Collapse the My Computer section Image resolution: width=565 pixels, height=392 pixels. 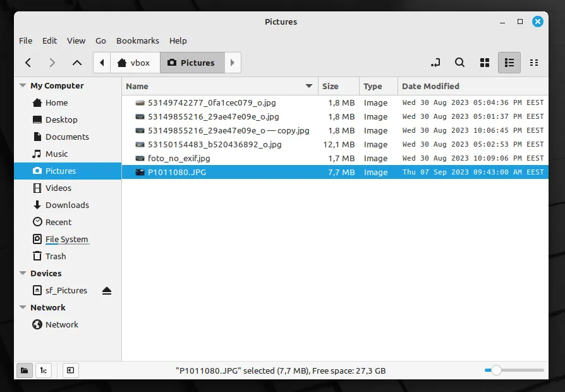tap(23, 86)
